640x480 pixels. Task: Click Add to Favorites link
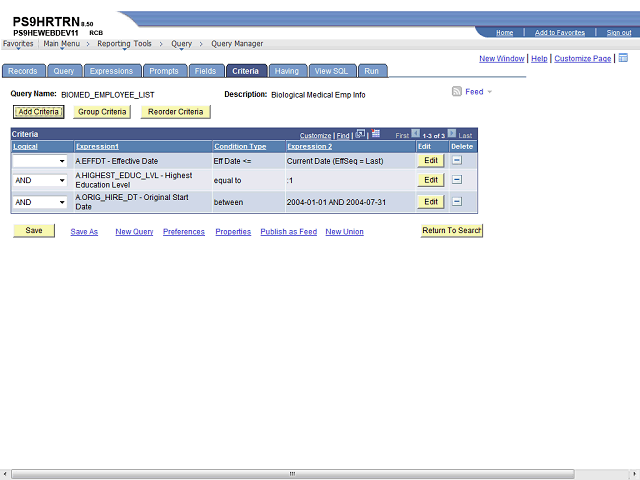pos(560,33)
